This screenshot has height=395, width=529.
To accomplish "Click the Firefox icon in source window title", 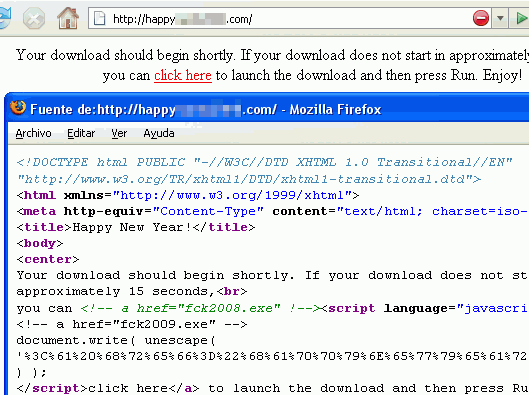I will (18, 108).
